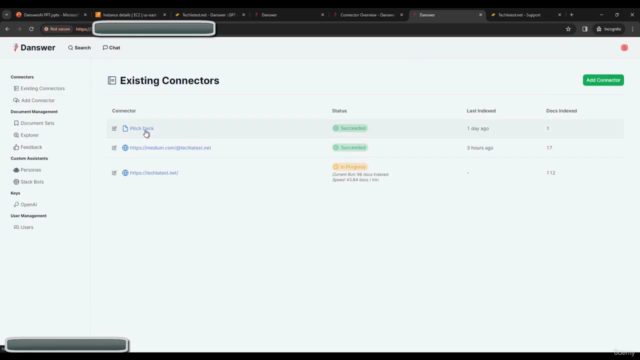640x360 pixels.
Task: Open Add Connector in the sidebar
Action: click(34, 100)
